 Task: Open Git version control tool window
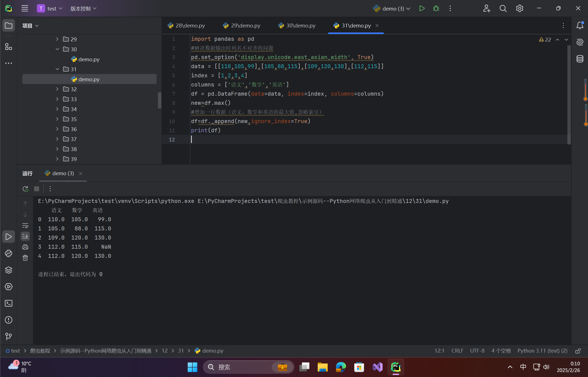9,336
